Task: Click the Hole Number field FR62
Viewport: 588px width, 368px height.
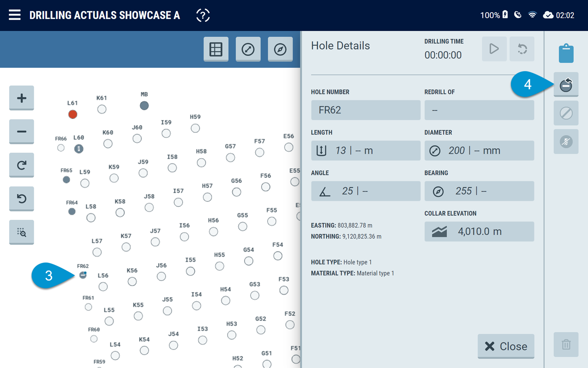Action: 366,110
